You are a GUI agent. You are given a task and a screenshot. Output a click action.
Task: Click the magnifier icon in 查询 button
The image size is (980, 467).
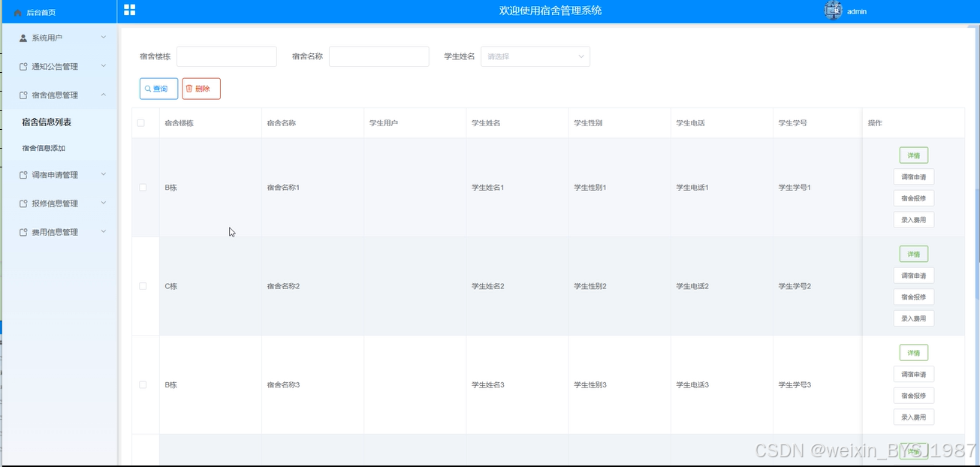tap(148, 89)
